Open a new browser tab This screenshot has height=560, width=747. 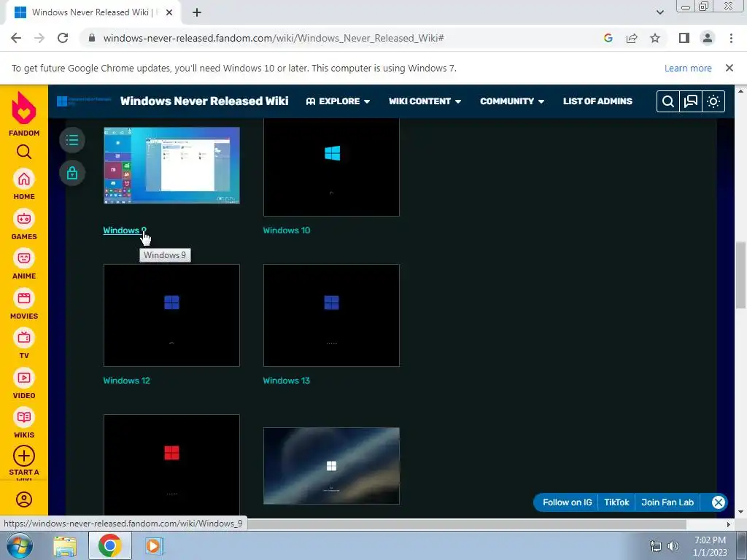(x=197, y=12)
